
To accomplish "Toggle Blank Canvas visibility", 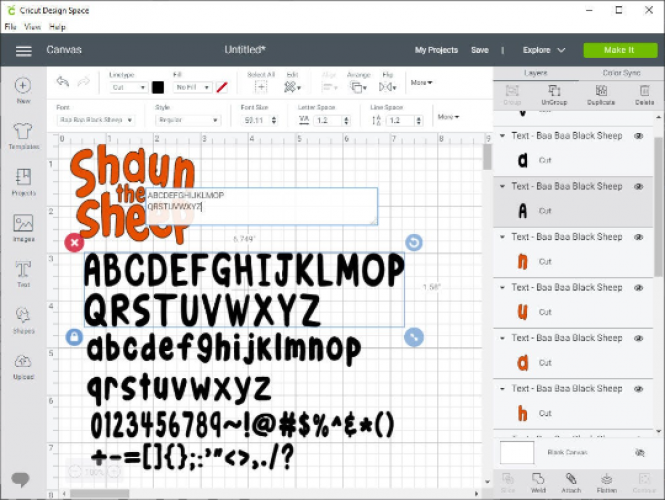I will pyautogui.click(x=640, y=453).
